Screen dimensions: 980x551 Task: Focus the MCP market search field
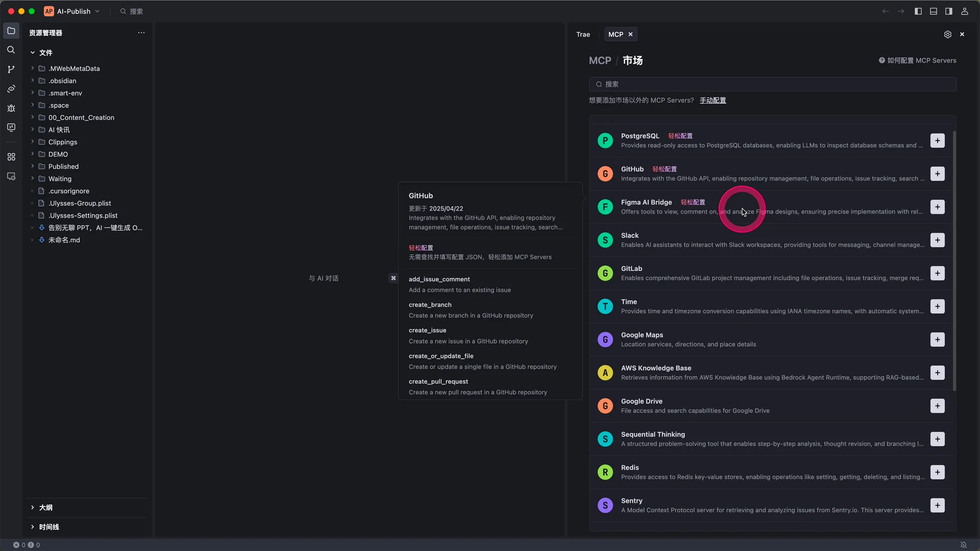[x=772, y=84]
